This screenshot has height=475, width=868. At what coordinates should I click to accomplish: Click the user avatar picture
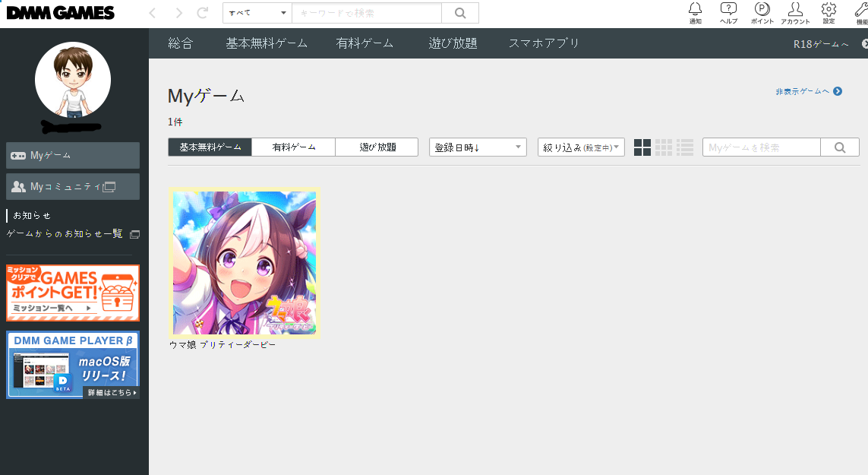click(x=72, y=80)
